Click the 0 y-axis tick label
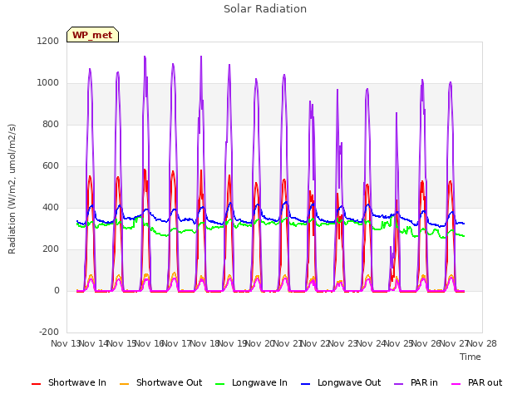 pyautogui.click(x=57, y=290)
